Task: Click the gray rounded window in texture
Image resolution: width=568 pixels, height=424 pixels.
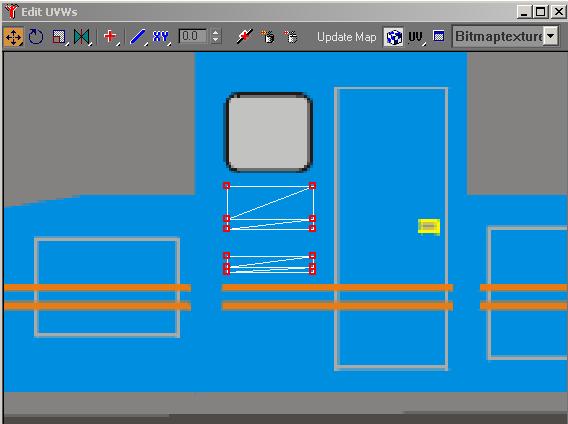Action: (x=268, y=132)
